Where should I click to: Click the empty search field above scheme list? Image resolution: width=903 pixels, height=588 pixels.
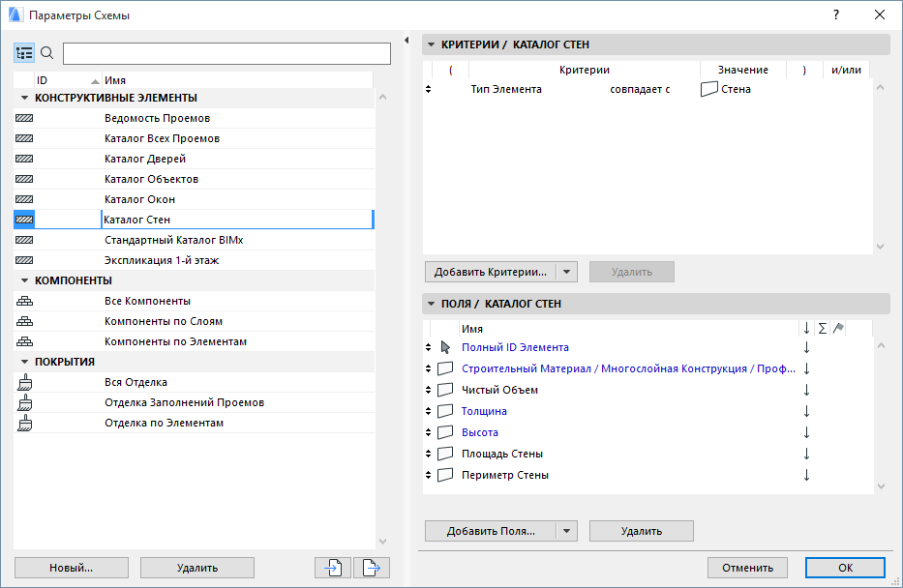(x=226, y=53)
